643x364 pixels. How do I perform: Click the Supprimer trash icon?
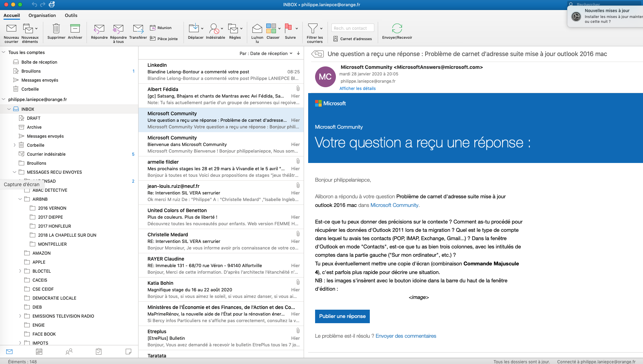point(56,28)
